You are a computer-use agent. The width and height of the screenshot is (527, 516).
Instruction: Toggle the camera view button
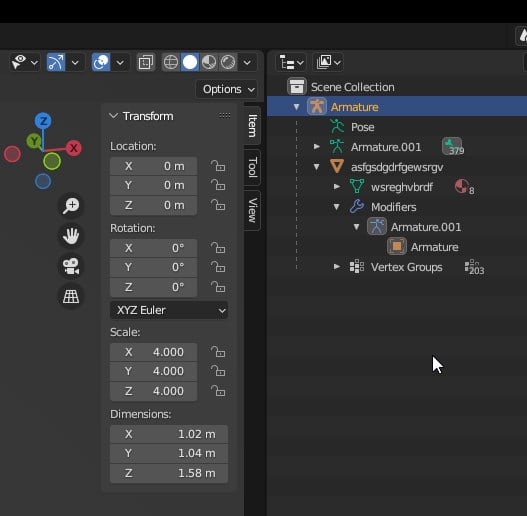pyautogui.click(x=71, y=266)
